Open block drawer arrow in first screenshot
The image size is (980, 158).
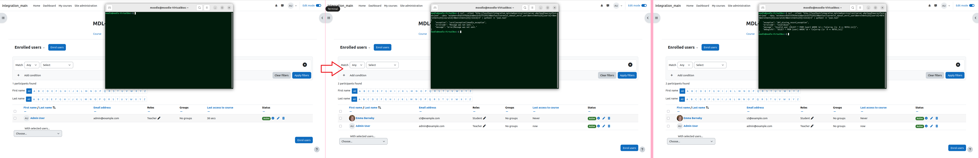point(322,18)
